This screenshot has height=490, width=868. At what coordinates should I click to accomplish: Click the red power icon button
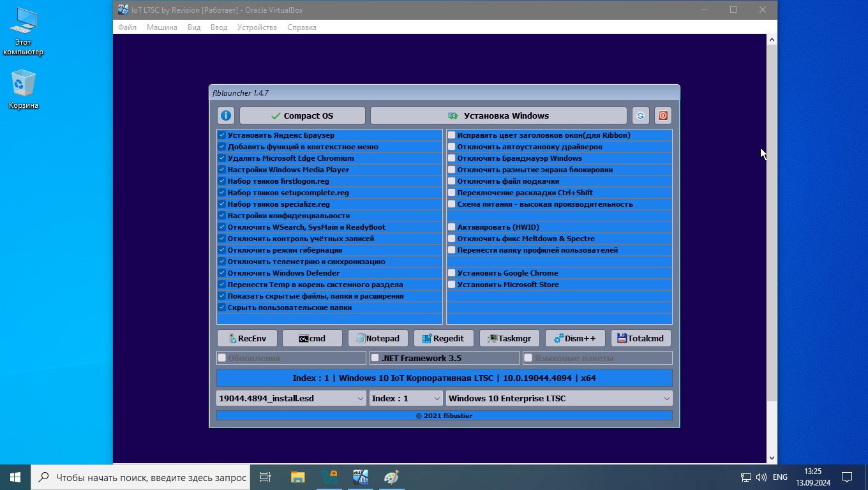click(662, 115)
